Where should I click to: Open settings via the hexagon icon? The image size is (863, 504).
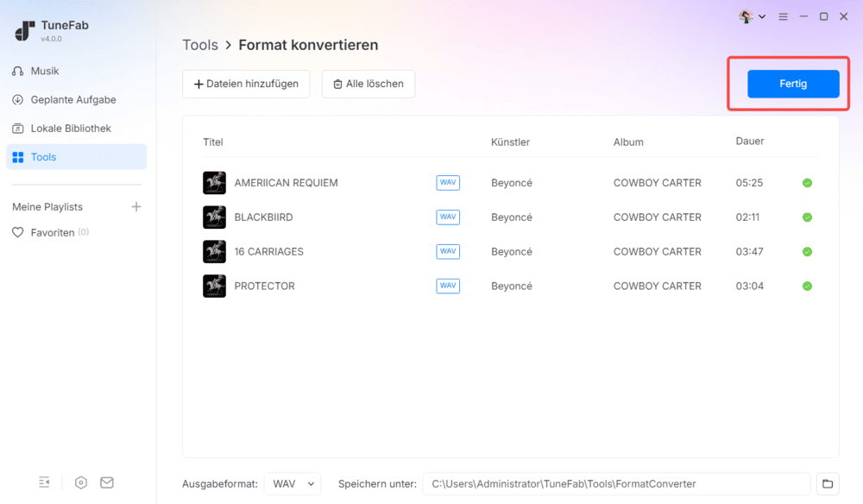click(80, 482)
